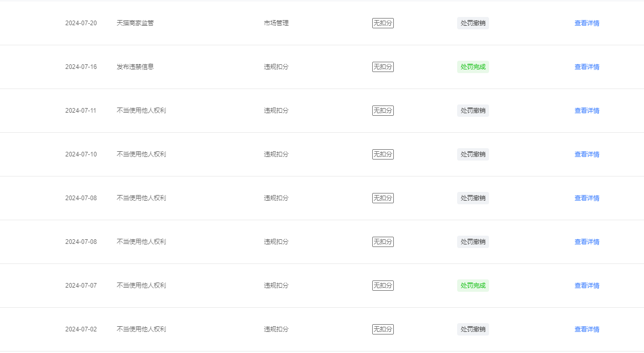Select the 天猫商家监管 violation type text

pos(135,23)
